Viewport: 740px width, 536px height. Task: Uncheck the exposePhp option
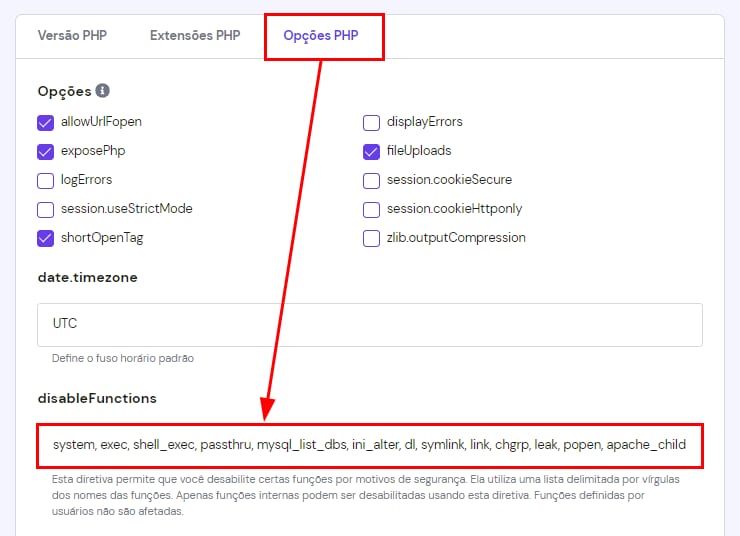45,152
